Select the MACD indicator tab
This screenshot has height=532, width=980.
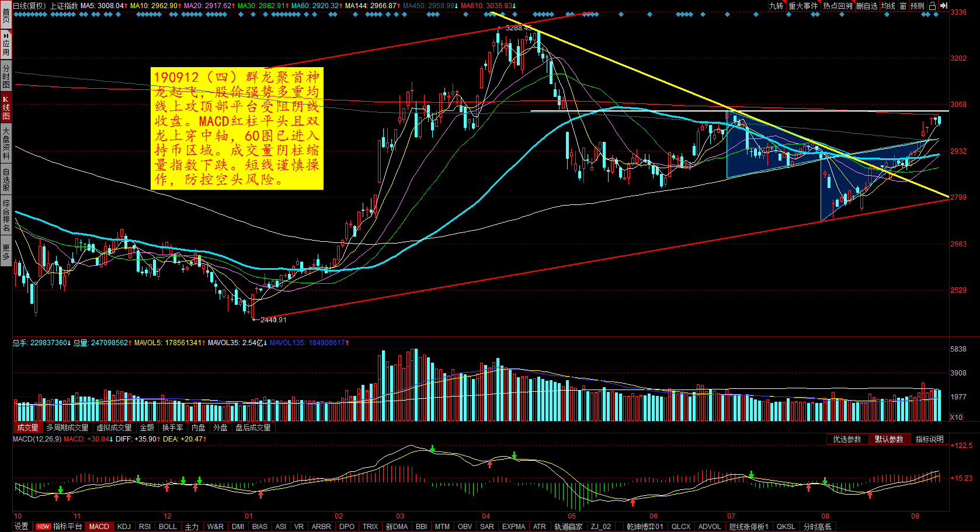click(x=99, y=526)
